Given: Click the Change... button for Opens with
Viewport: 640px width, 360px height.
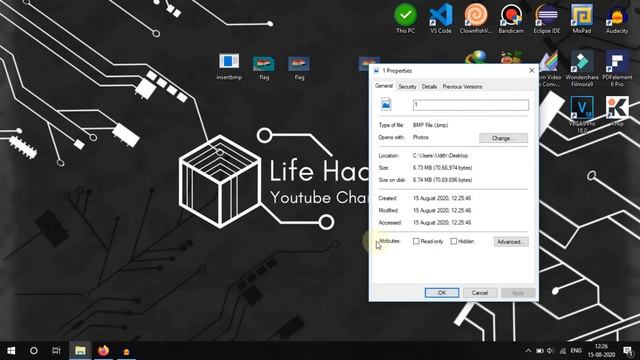Looking at the screenshot, I should 503,138.
